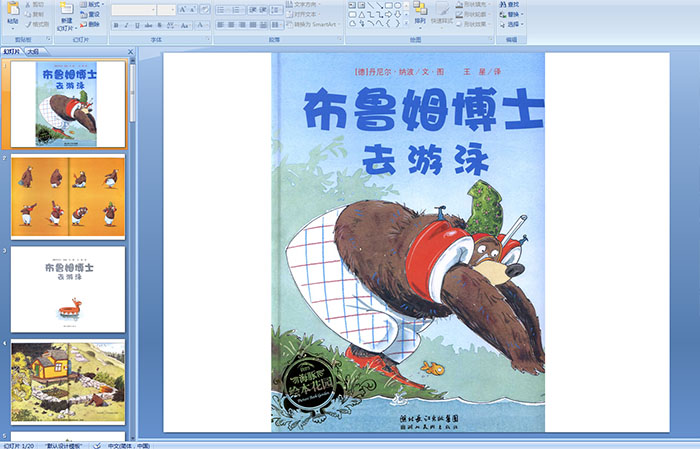Viewport: 700px width, 449px height.
Task: Select the Text Box shape
Action: coord(352,5)
